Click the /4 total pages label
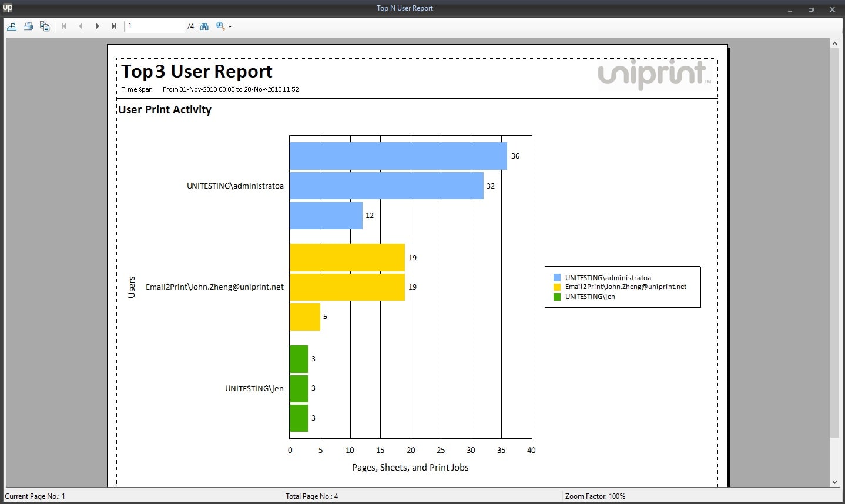This screenshot has width=845, height=504. (190, 26)
